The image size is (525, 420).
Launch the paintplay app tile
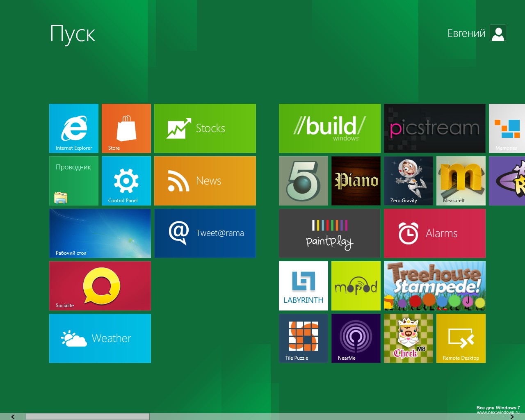330,233
